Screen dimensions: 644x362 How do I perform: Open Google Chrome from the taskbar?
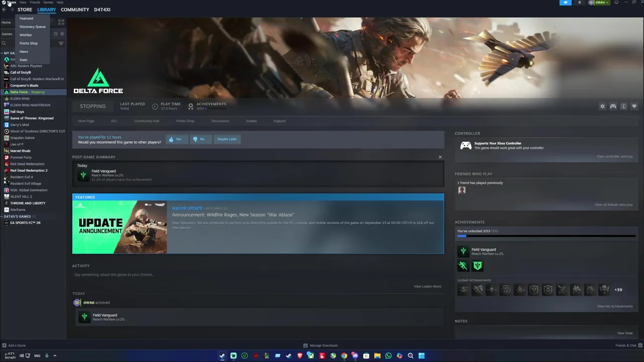[x=344, y=355]
